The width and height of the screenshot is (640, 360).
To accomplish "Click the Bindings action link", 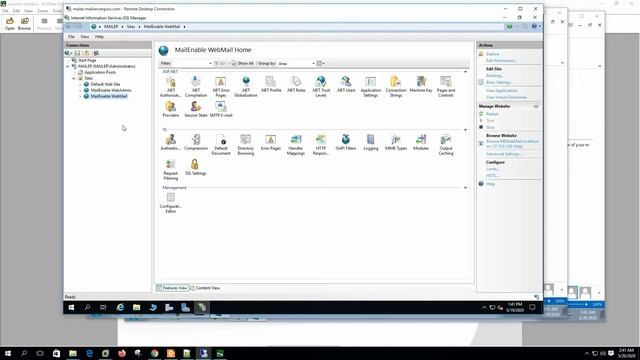I will (x=495, y=76).
